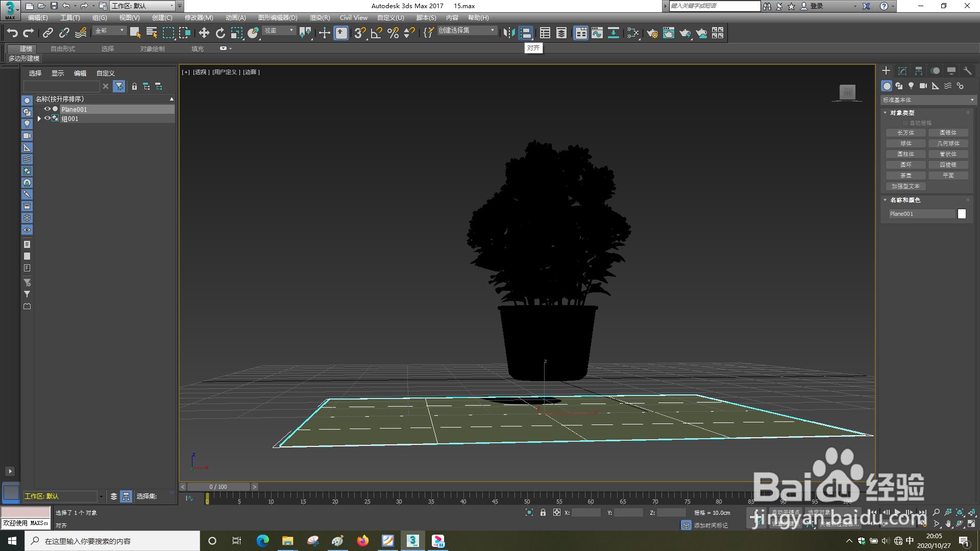Screen dimensions: 980x551
Task: Open the Modify panel tab icon
Action: coord(902,71)
